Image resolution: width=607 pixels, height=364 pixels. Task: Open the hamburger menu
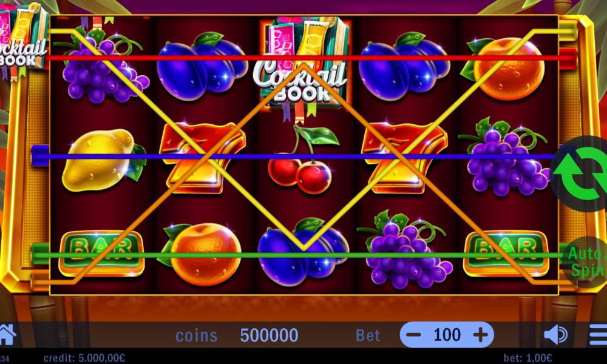pyautogui.click(x=598, y=335)
